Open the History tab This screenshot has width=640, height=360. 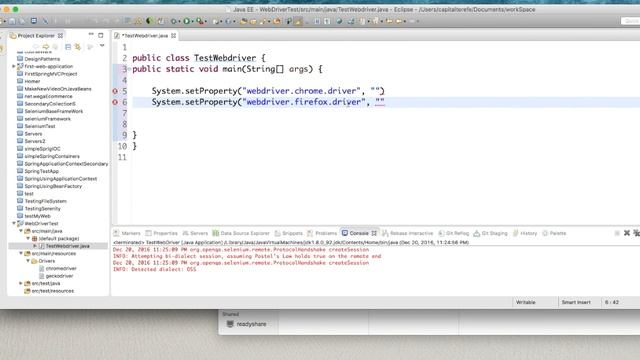coord(525,233)
